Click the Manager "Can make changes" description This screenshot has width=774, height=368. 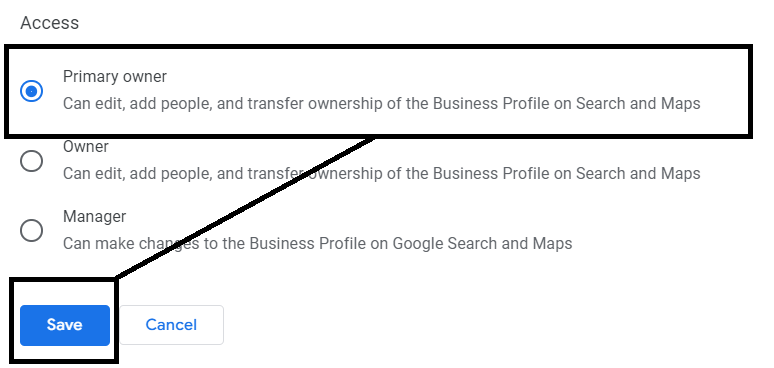click(317, 243)
